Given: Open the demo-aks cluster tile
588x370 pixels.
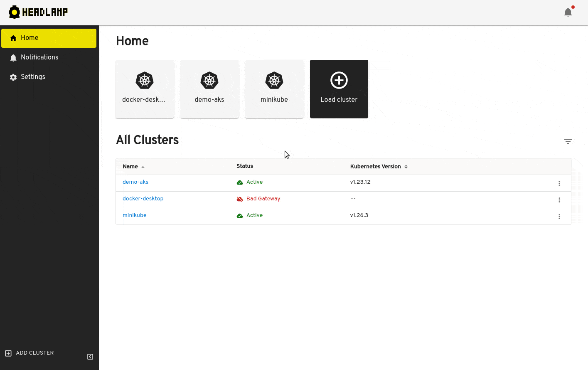Looking at the screenshot, I should 209,89.
